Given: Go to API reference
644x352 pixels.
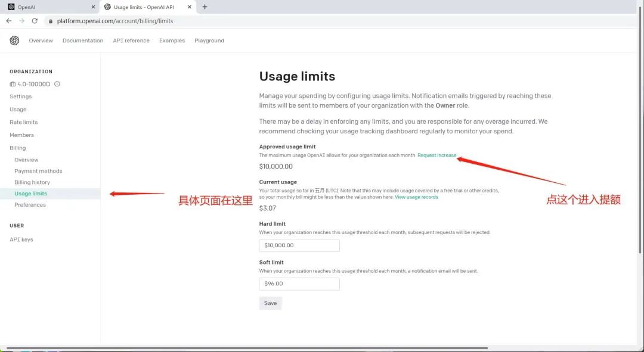Looking at the screenshot, I should click(x=131, y=41).
